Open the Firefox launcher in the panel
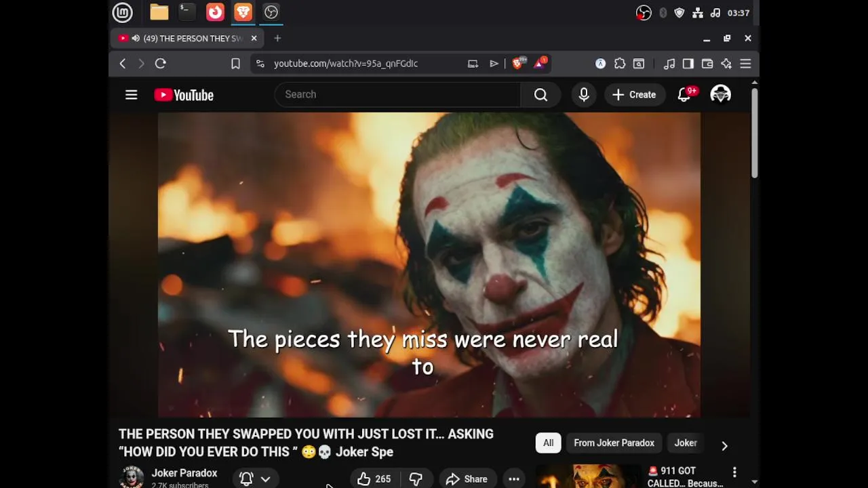This screenshot has height=488, width=868. [215, 12]
